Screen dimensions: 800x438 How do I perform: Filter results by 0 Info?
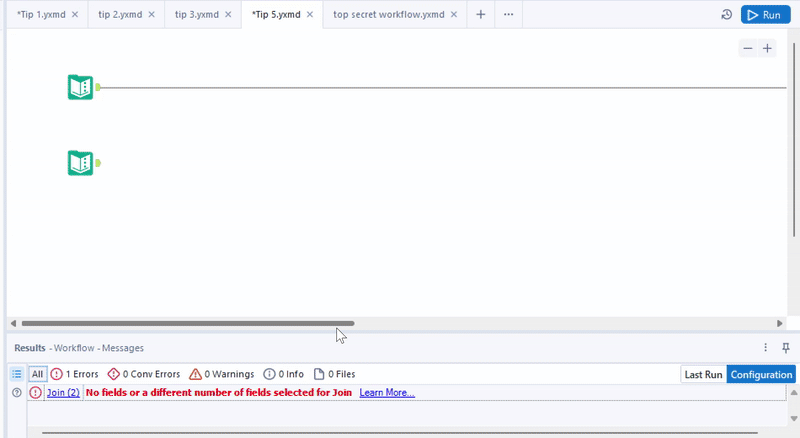pyautogui.click(x=283, y=374)
